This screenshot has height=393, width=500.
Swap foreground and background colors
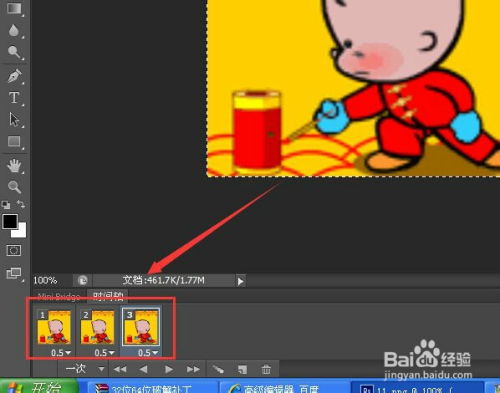point(21,204)
